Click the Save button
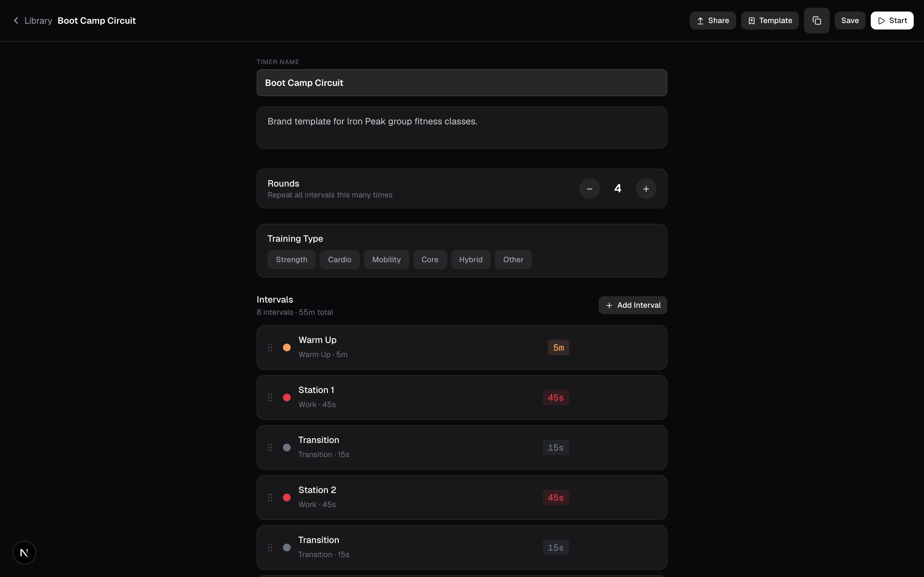 pos(850,21)
